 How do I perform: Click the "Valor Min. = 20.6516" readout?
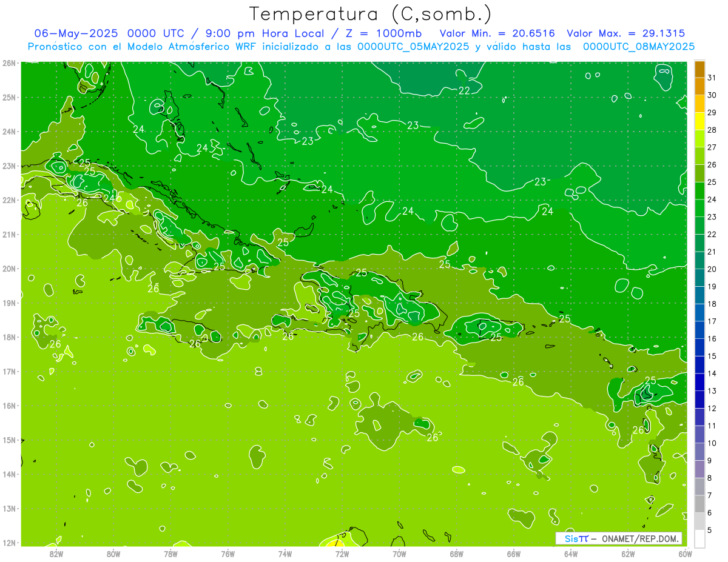coord(497,33)
